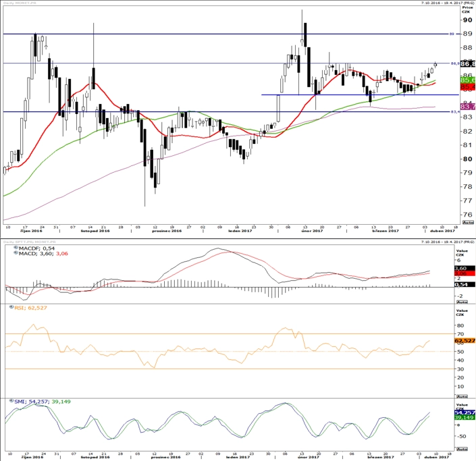Click 'duben 2017' on bottom SMI axis
The height and width of the screenshot is (461, 476).
(436, 457)
